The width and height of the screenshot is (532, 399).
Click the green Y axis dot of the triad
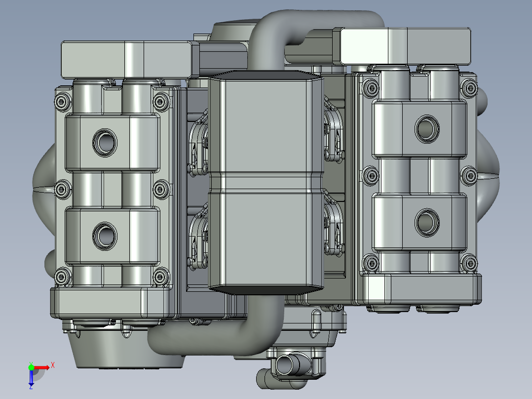pyautogui.click(x=31, y=367)
